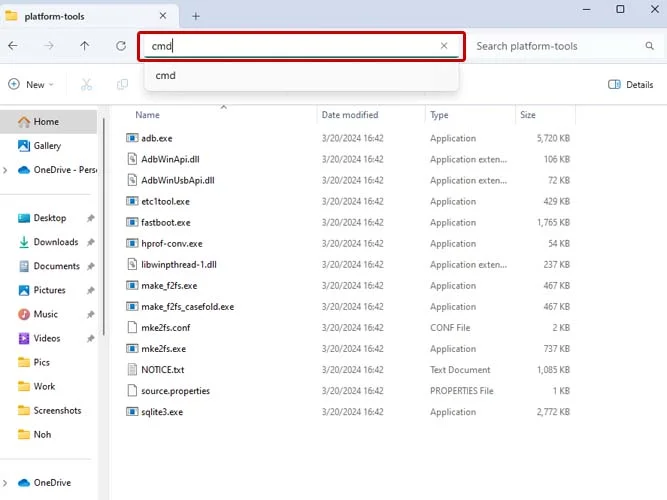The image size is (667, 500).
Task: Toggle the Details pane
Action: coord(630,84)
